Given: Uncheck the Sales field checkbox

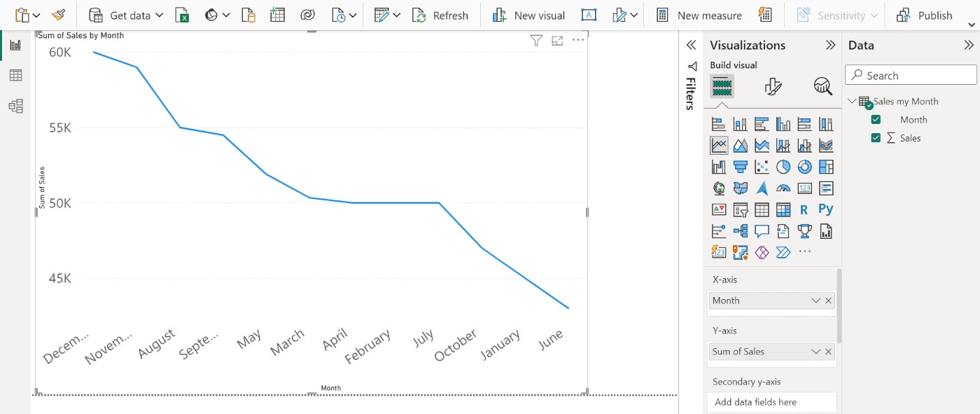Looking at the screenshot, I should click(x=876, y=138).
